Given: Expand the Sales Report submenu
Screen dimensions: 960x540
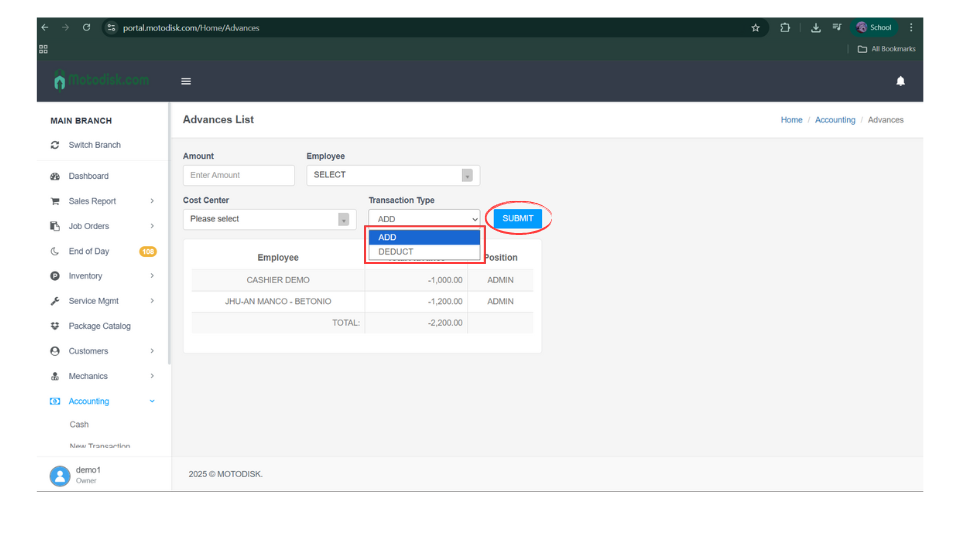Looking at the screenshot, I should pyautogui.click(x=151, y=201).
